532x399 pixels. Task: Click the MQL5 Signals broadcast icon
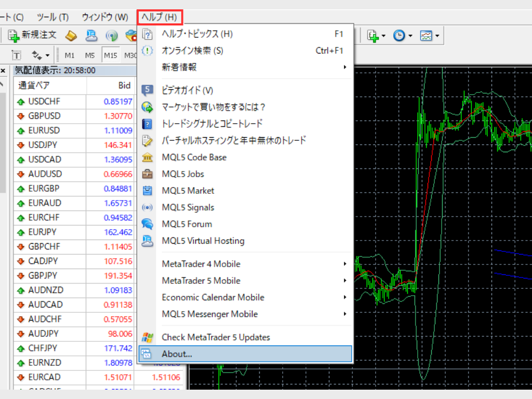147,207
